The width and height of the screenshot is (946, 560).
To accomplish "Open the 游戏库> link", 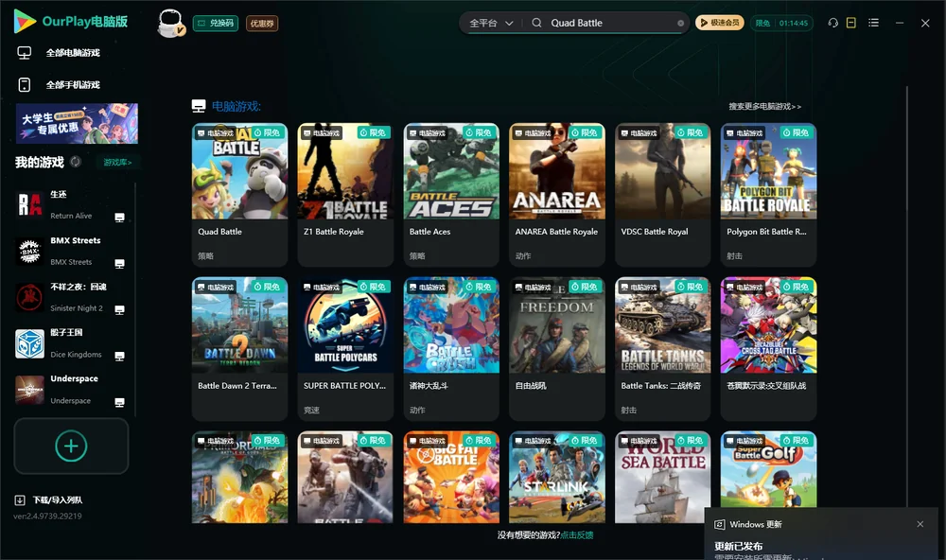I will coord(117,162).
